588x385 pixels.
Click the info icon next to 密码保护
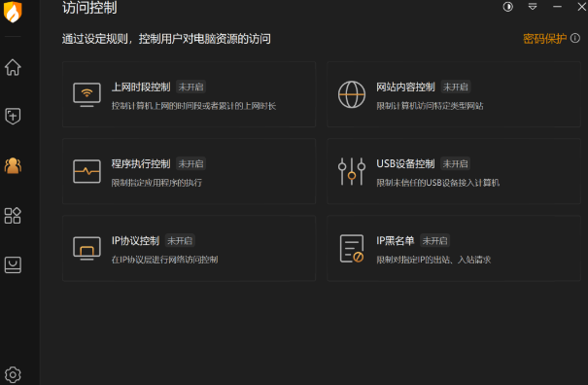point(575,38)
